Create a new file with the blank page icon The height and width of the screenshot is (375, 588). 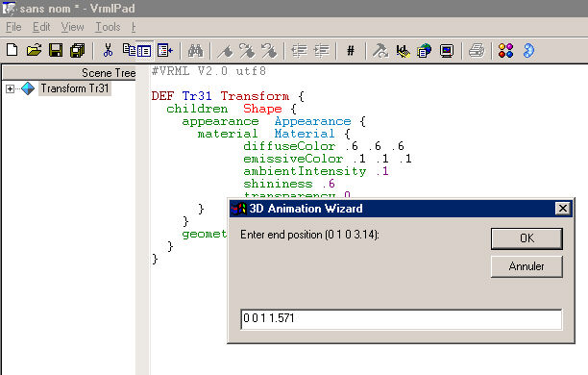click(12, 50)
